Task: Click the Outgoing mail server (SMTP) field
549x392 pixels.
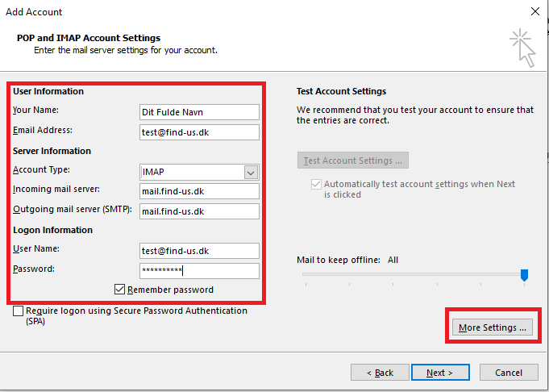Action: tap(199, 211)
